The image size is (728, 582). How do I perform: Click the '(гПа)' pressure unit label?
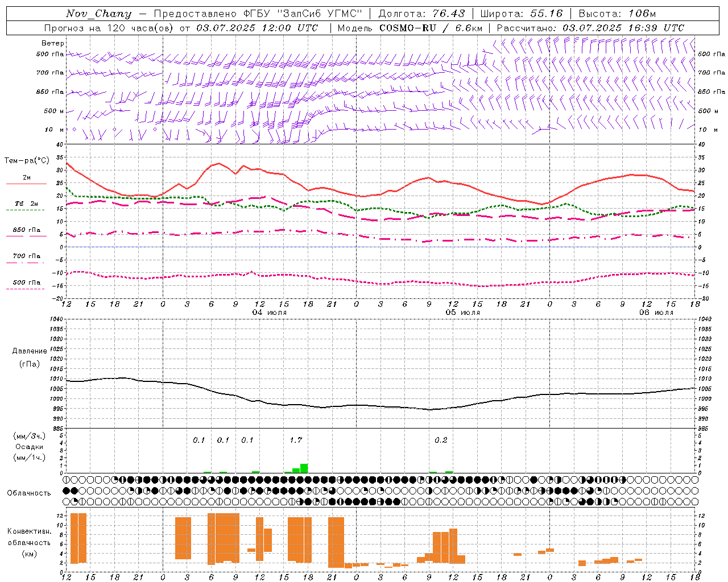(29, 364)
